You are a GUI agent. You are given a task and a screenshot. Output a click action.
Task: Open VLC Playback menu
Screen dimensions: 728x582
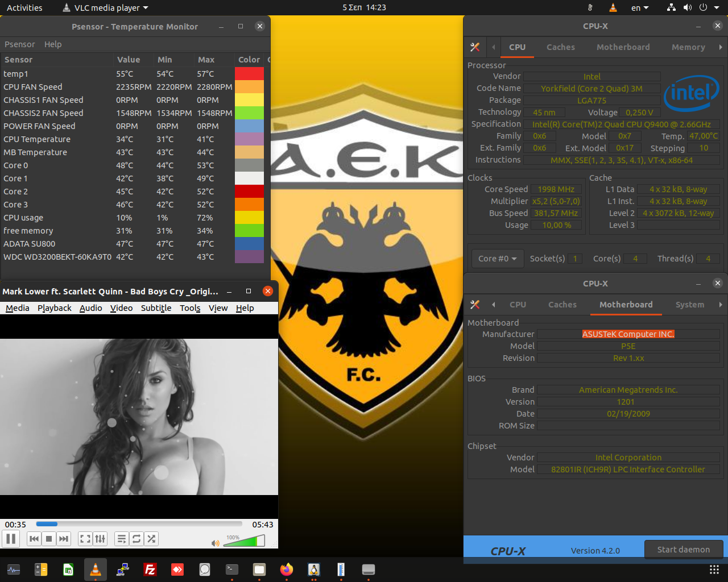55,308
